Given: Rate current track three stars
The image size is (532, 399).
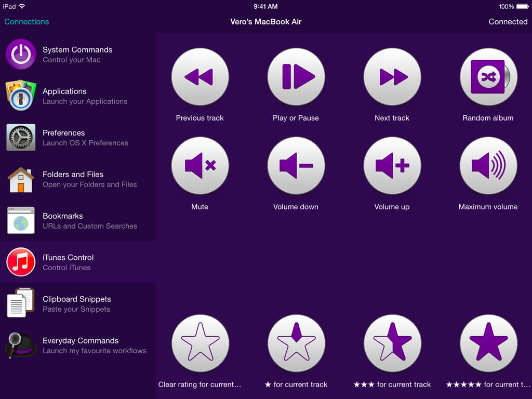Looking at the screenshot, I should pyautogui.click(x=392, y=343).
